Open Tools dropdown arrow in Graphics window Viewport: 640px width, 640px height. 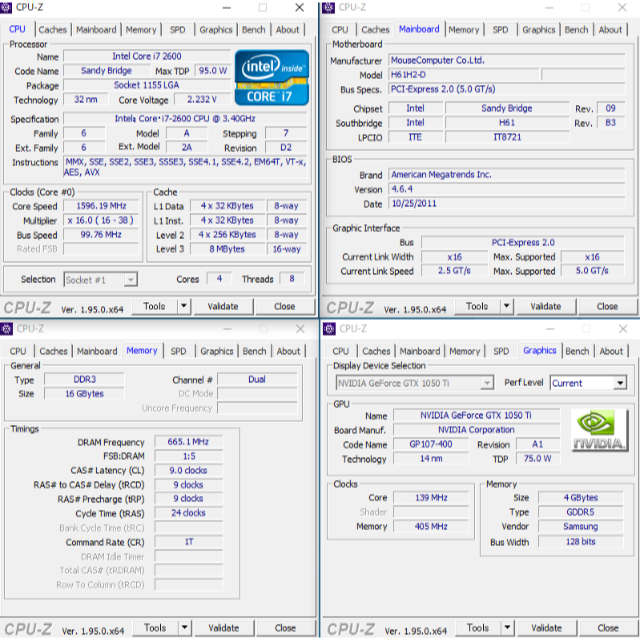click(x=507, y=627)
